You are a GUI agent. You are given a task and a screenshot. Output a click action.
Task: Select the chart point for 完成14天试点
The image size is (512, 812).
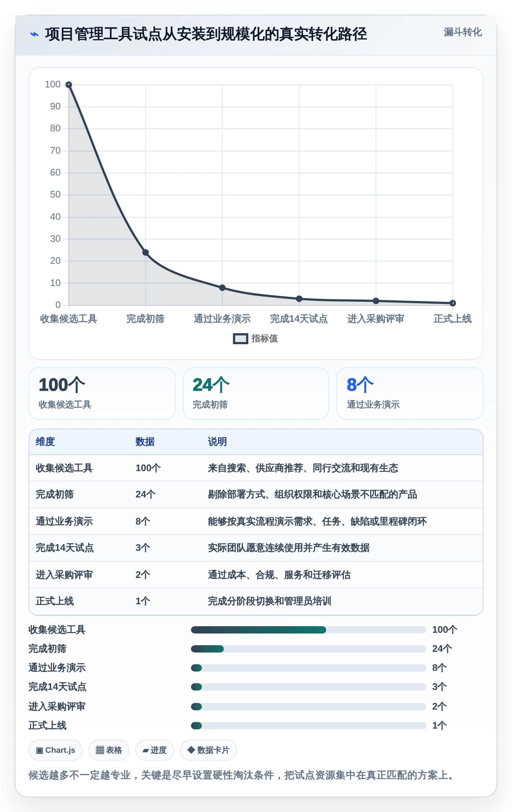tap(299, 299)
